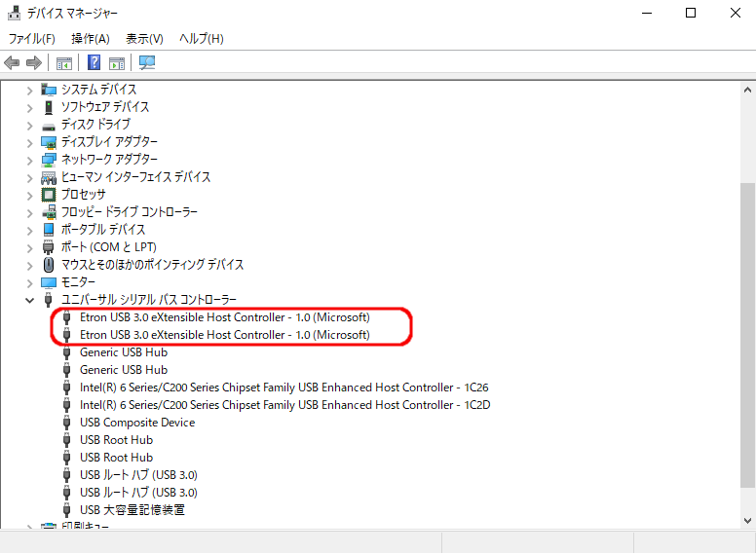Minimize the Device Manager window
Image resolution: width=756 pixels, height=554 pixels.
pyautogui.click(x=647, y=13)
